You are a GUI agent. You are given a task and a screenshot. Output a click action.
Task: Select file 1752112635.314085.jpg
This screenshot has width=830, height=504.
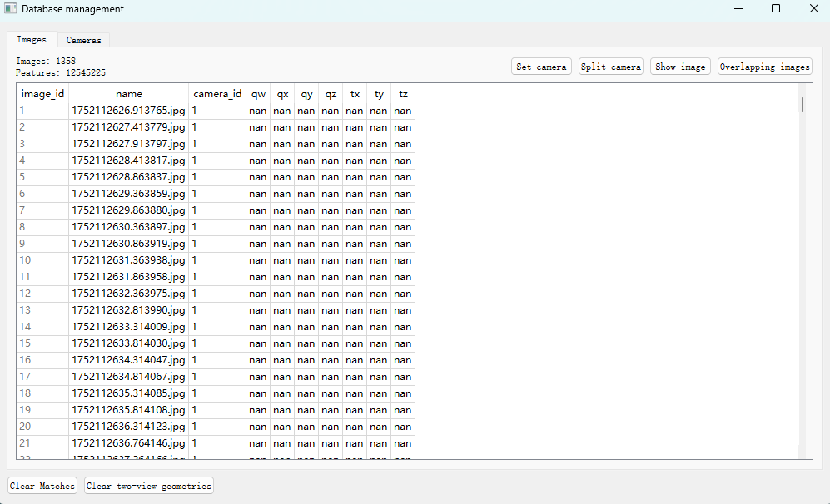click(x=129, y=393)
